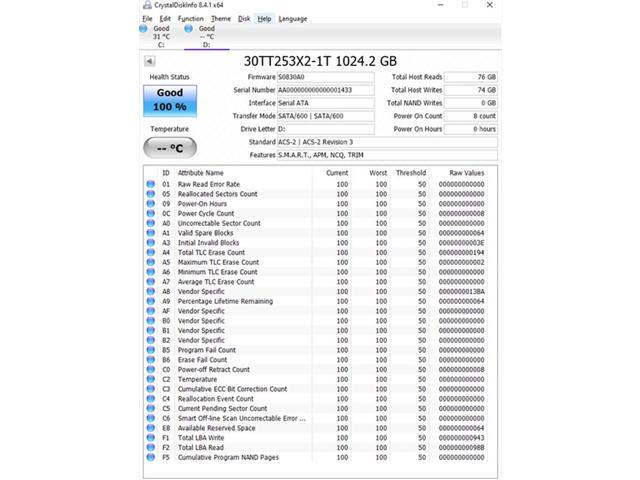Click the temperature display button
The image size is (640, 480).
[169, 148]
